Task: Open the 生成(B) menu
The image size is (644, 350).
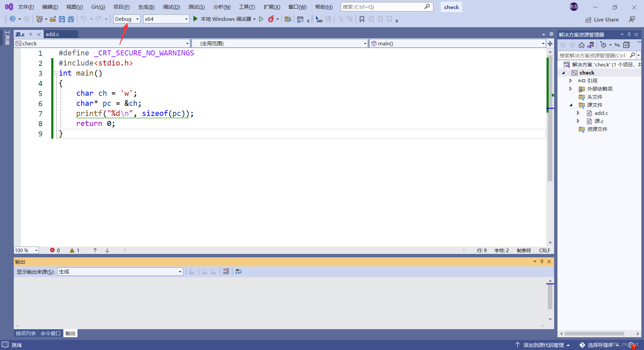Action: point(146,7)
